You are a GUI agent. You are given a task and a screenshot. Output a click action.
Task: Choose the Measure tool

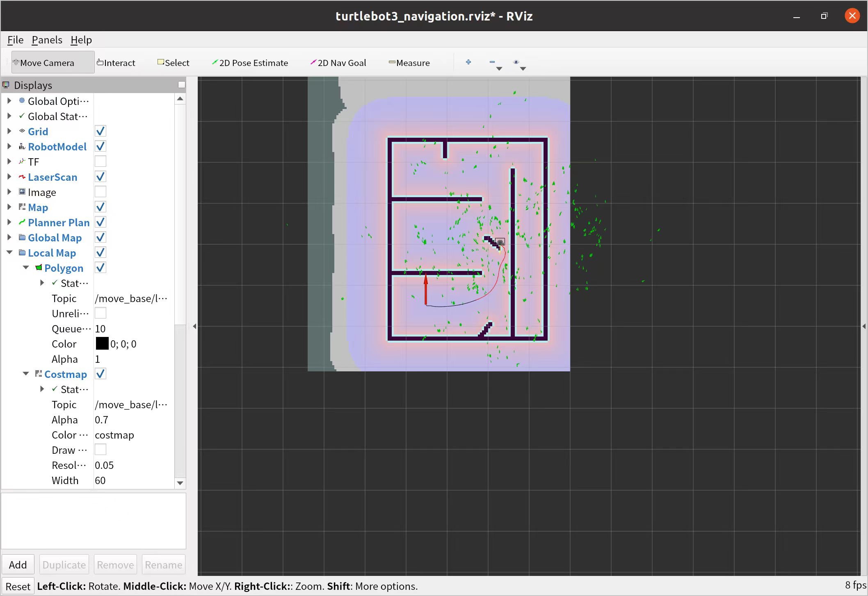pyautogui.click(x=409, y=63)
